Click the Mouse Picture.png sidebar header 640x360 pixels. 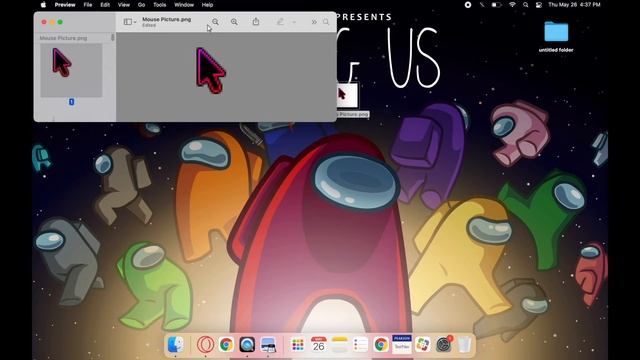point(63,38)
